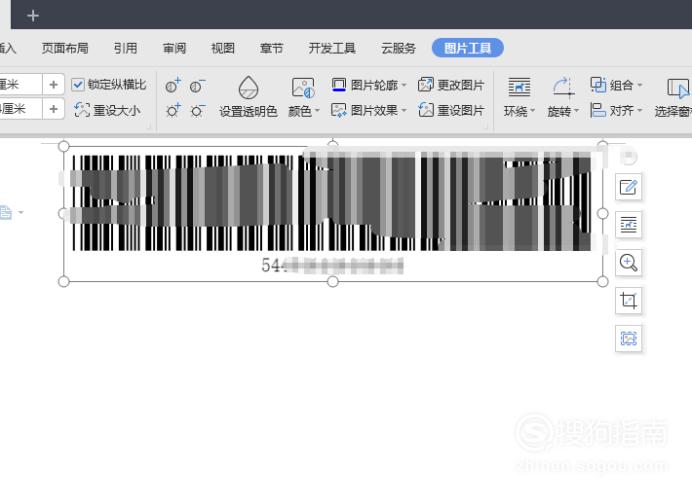Click the height input field

21,84
